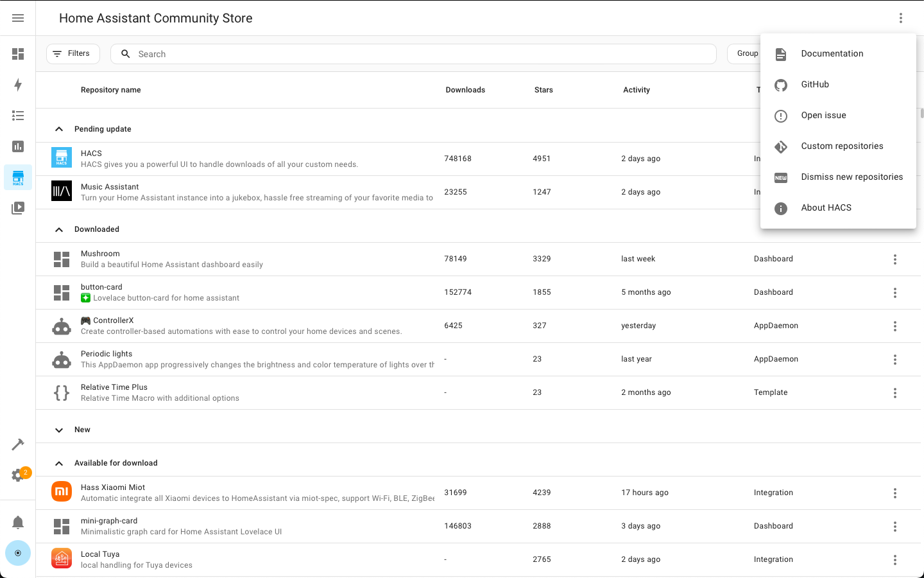The height and width of the screenshot is (578, 924).
Task: Click the top-right overflow menu icon
Action: (x=901, y=18)
